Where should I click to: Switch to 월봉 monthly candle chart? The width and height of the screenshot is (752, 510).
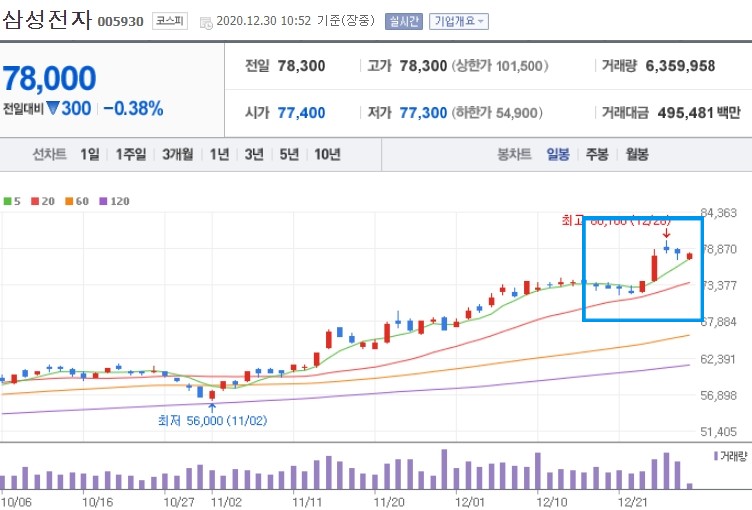point(637,154)
